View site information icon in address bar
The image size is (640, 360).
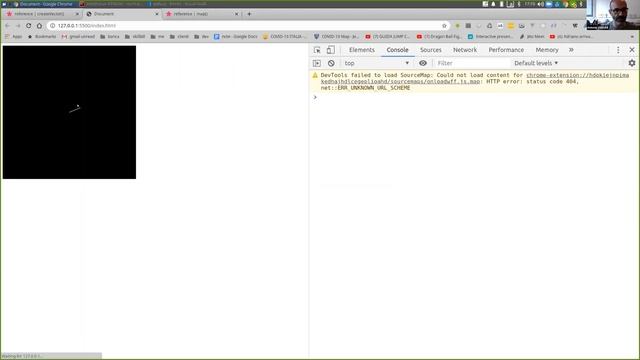(x=52, y=26)
